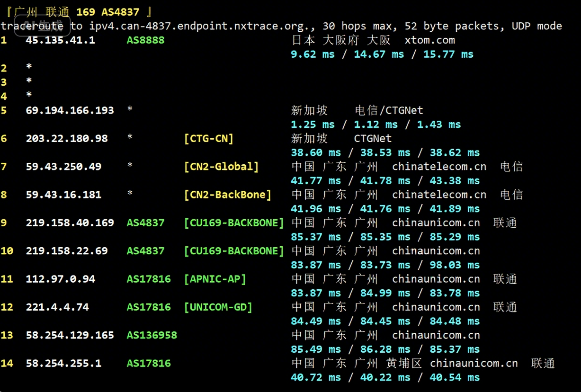
Task: Click the 84.99 ms latency value
Action: [385, 293]
